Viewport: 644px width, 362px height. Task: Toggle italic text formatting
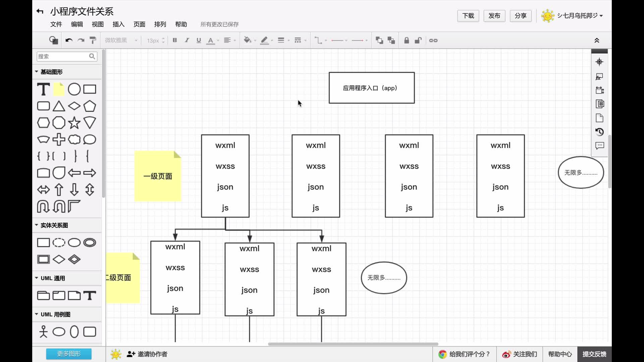[187, 40]
